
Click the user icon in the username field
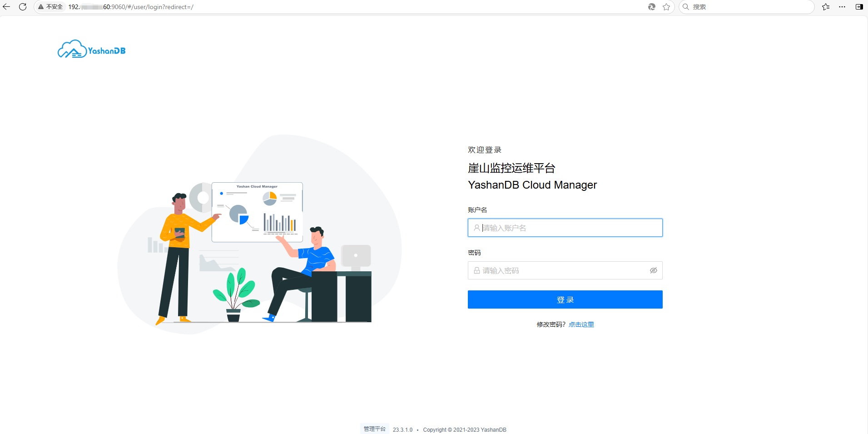(477, 228)
